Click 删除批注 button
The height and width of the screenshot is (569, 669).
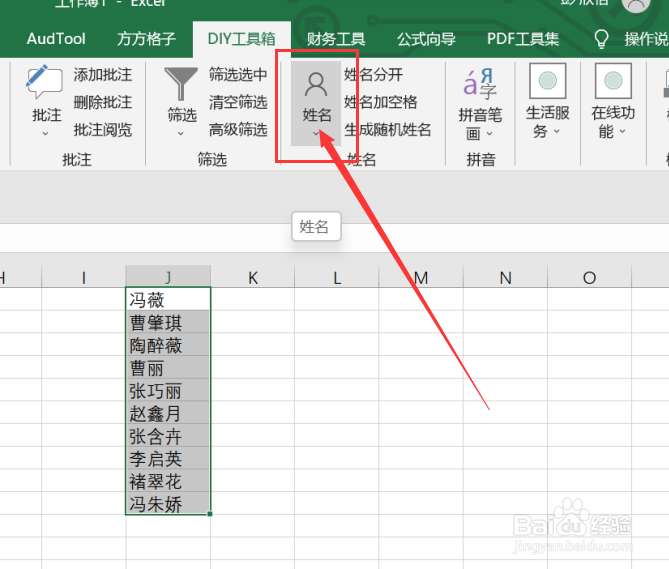tap(102, 102)
